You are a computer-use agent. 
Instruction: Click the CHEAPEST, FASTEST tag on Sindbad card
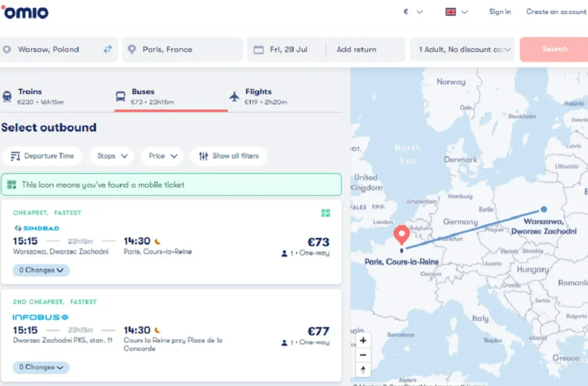tap(47, 213)
